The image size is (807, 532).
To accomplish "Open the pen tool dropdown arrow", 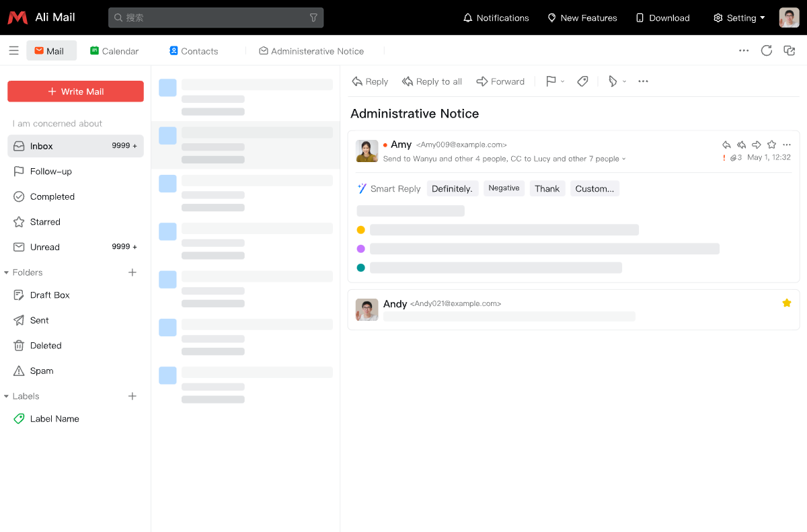I will [x=625, y=81].
